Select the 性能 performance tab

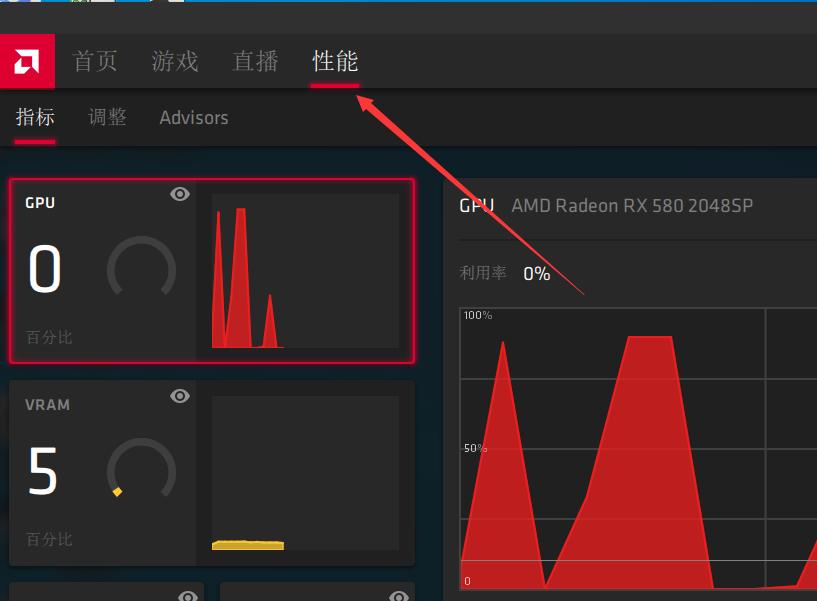point(335,62)
